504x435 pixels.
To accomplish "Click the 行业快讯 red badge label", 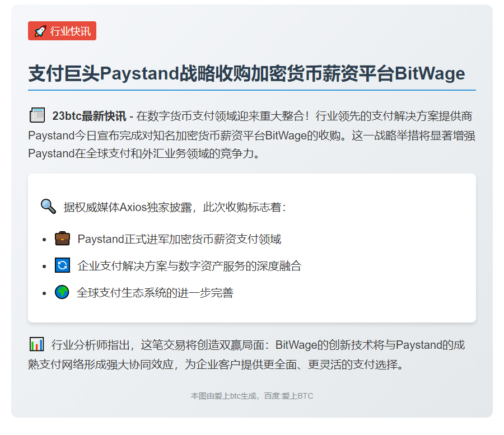I will coord(62,31).
